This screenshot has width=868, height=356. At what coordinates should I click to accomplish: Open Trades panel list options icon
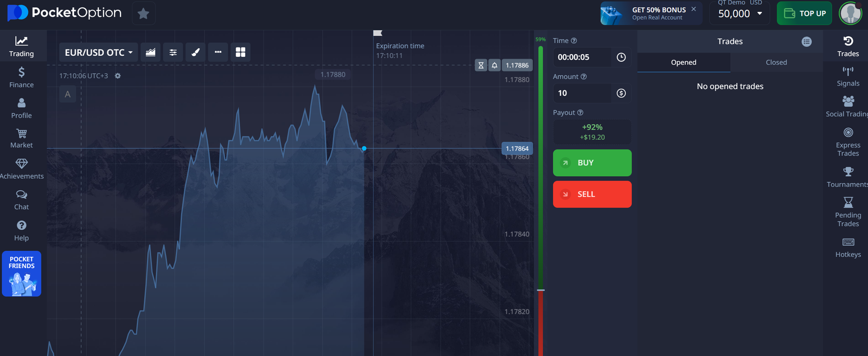click(807, 42)
